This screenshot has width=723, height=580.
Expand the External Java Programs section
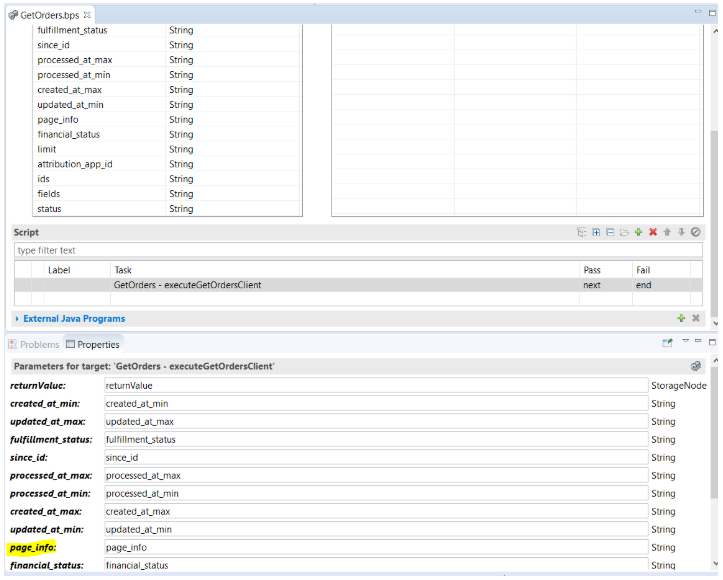pyautogui.click(x=17, y=319)
